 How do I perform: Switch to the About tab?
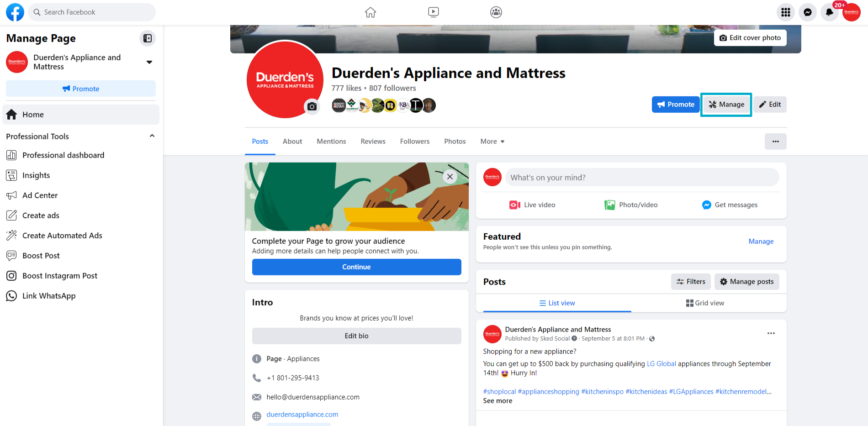click(292, 142)
